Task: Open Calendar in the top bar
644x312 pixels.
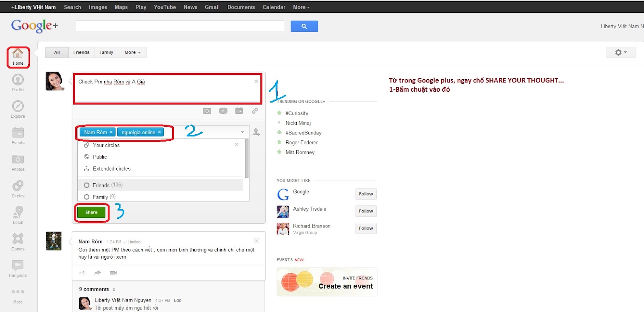Action: pyautogui.click(x=274, y=7)
